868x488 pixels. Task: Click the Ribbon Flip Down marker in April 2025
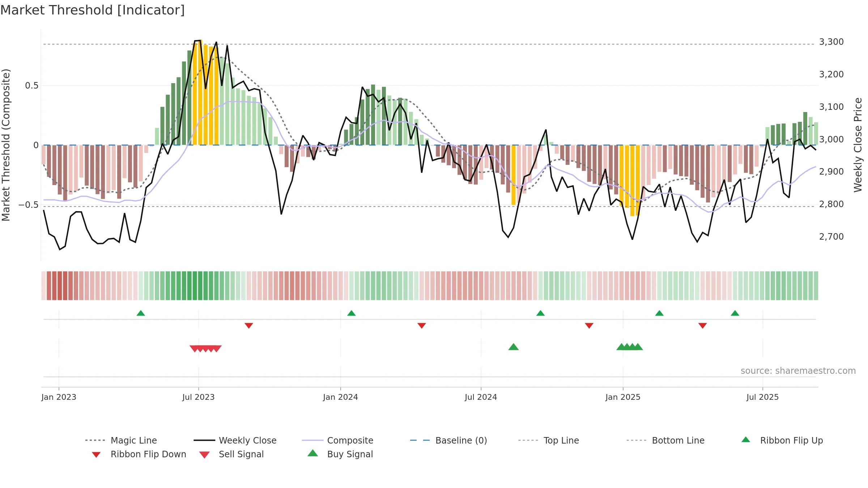point(703,326)
